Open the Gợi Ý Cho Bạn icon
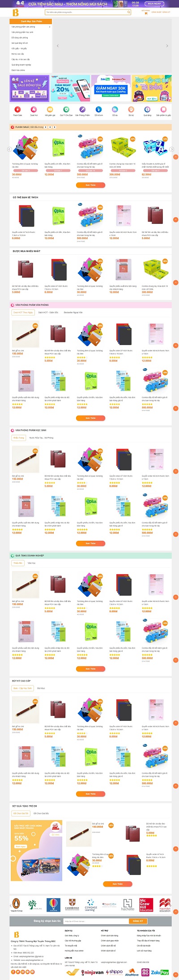This screenshot has height=980, width=179. pos(66,109)
